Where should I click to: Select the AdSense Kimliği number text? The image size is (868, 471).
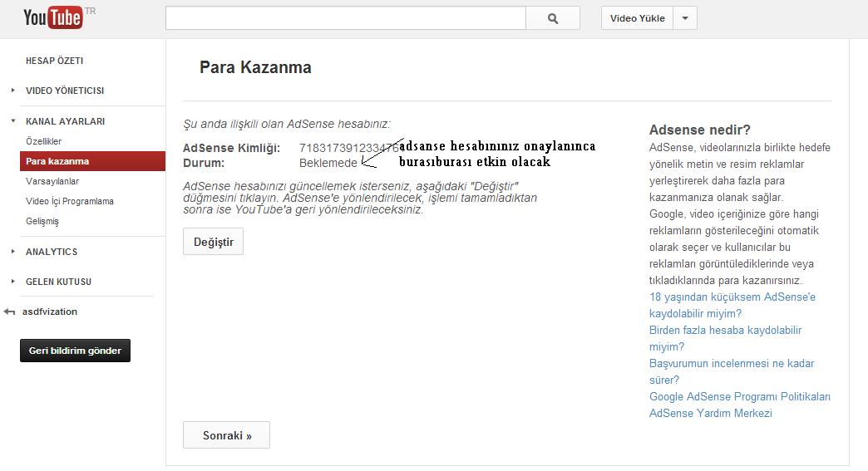point(348,148)
